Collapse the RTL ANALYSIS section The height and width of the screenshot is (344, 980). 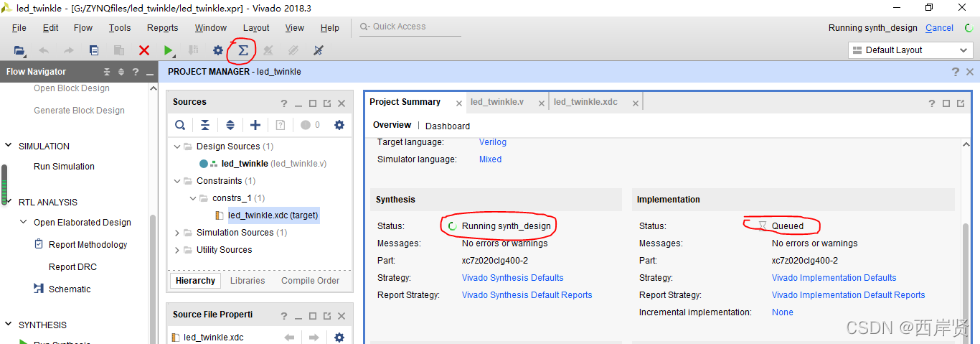(x=9, y=202)
